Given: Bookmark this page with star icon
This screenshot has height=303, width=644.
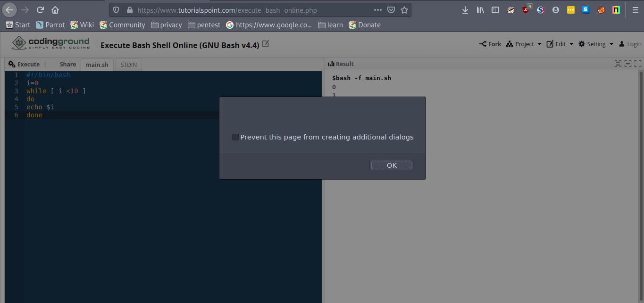Looking at the screenshot, I should (404, 10).
